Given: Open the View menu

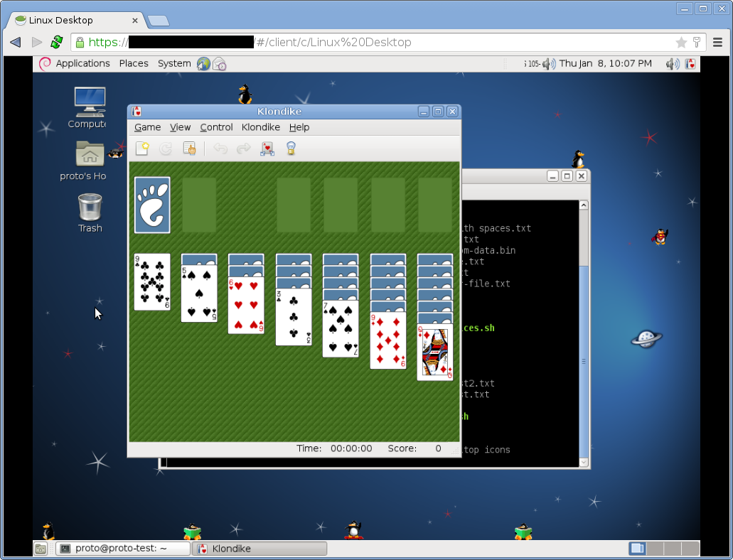Looking at the screenshot, I should 180,127.
